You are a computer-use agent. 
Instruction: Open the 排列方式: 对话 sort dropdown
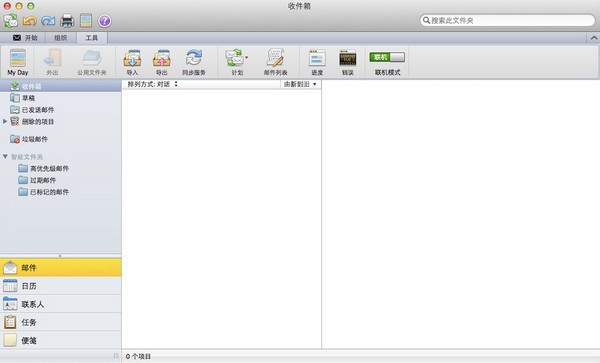pos(153,84)
